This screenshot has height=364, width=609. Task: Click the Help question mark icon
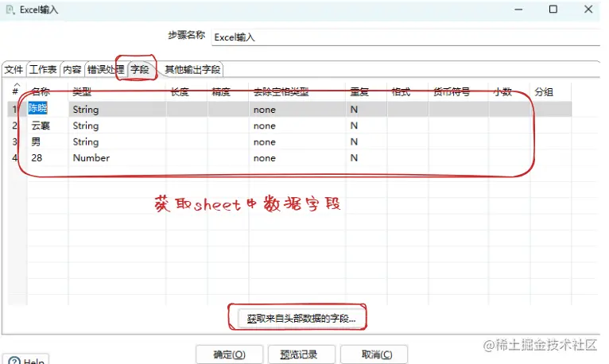pyautogui.click(x=14, y=361)
